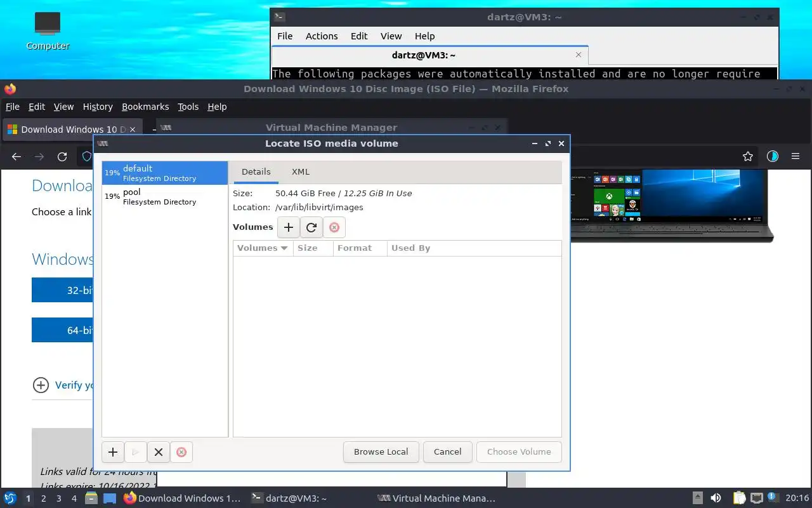Image resolution: width=812 pixels, height=508 pixels.
Task: Click the 32-bit download button
Action: pos(63,290)
